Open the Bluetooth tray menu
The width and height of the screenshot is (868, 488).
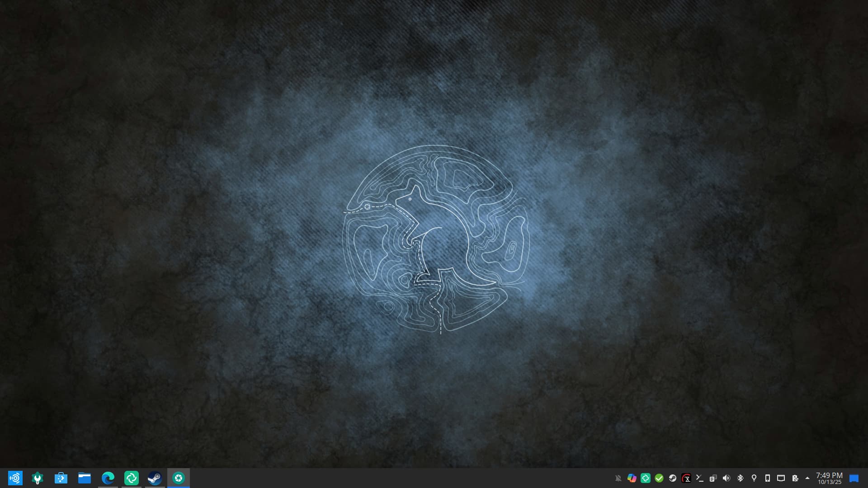click(x=740, y=478)
